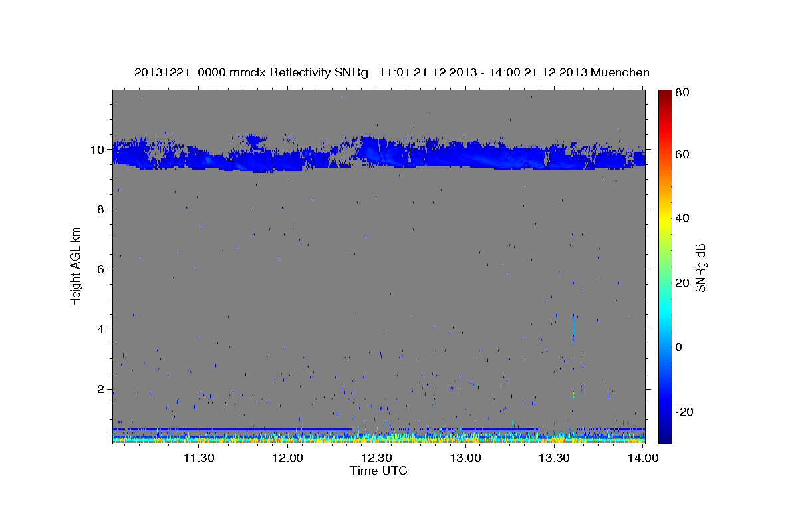
Task: Click the blue cloud layer near 10 km
Action: coord(379,155)
